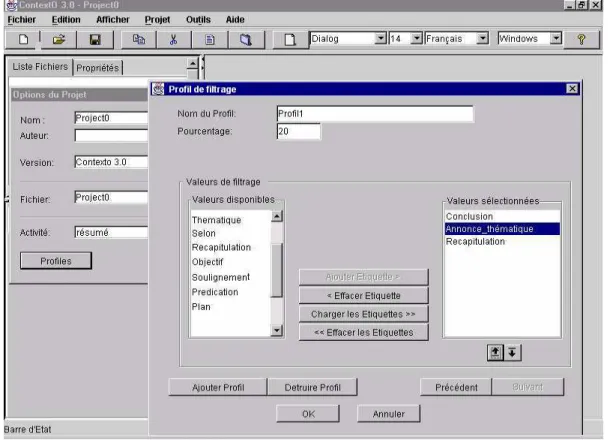The height and width of the screenshot is (440, 610).
Task: Select Soulignement in available values
Action: pyautogui.click(x=221, y=277)
